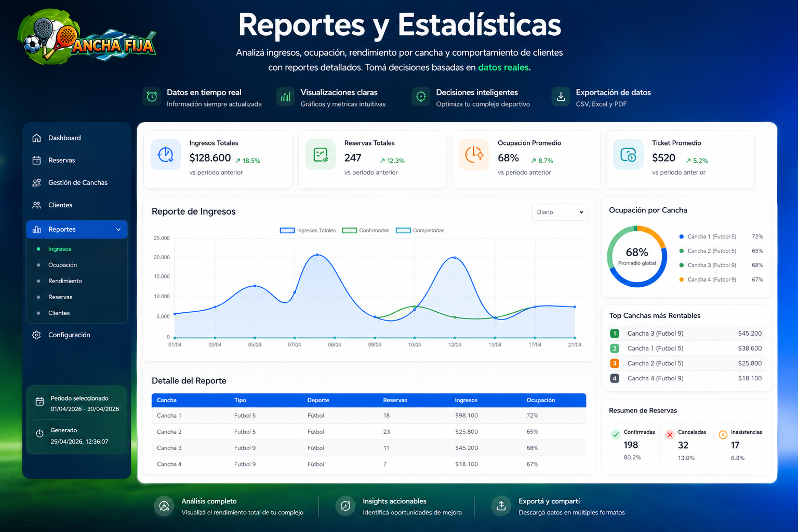Viewport: 798px width, 532px height.
Task: Click the Datos en tiempo real clock icon
Action: [x=152, y=97]
